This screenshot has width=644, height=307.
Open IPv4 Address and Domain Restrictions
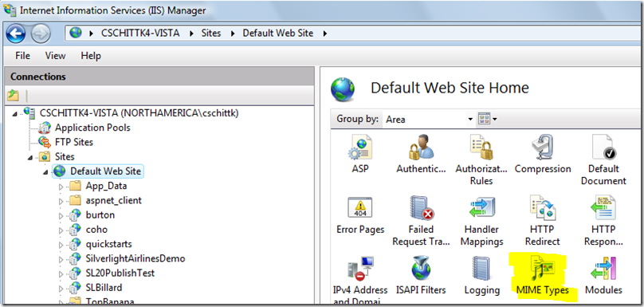pos(360,280)
